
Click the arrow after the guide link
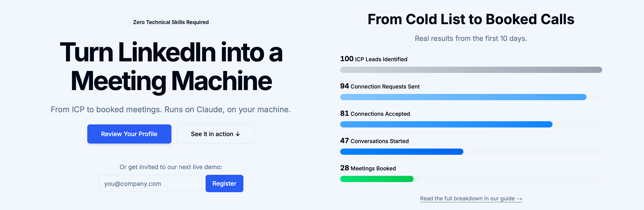coord(519,199)
